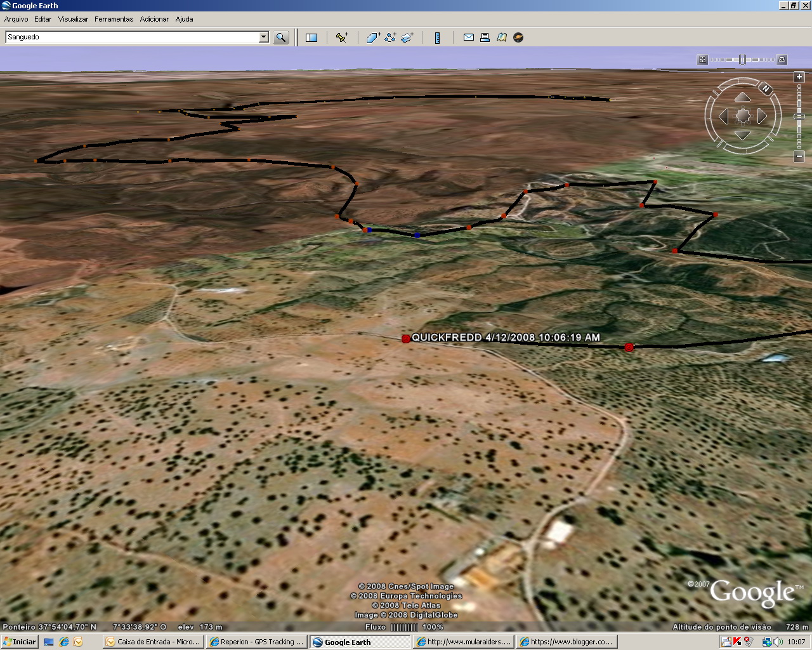Switch to Reperion - GPS Tracking taskbar window
Image resolution: width=812 pixels, height=650 pixels.
pyautogui.click(x=256, y=642)
